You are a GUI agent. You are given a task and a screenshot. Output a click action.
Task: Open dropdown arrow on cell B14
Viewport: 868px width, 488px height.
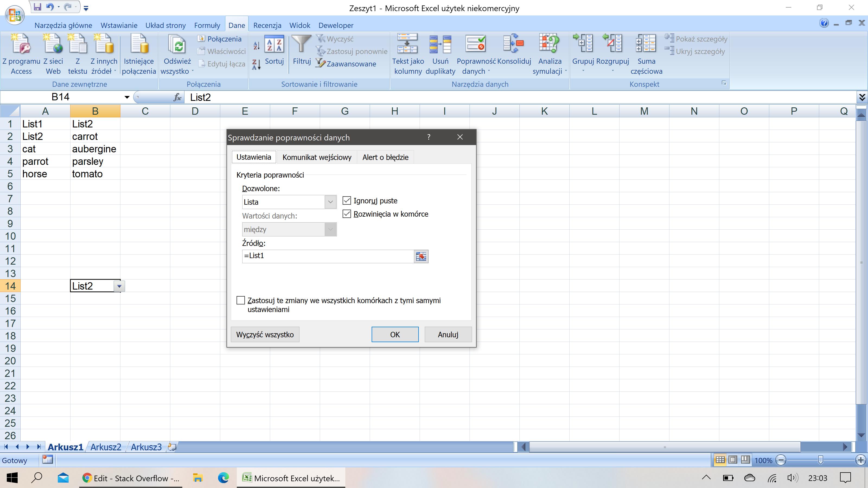click(x=119, y=286)
